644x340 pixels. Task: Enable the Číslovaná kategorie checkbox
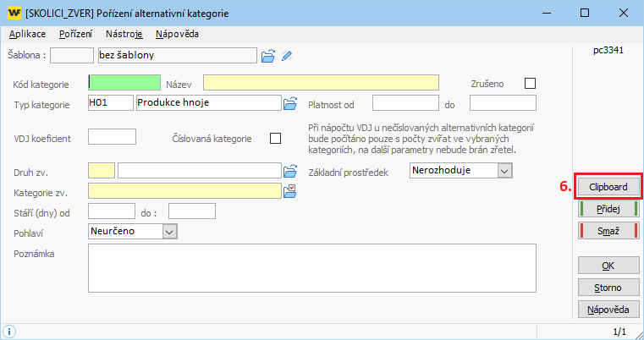pos(274,138)
